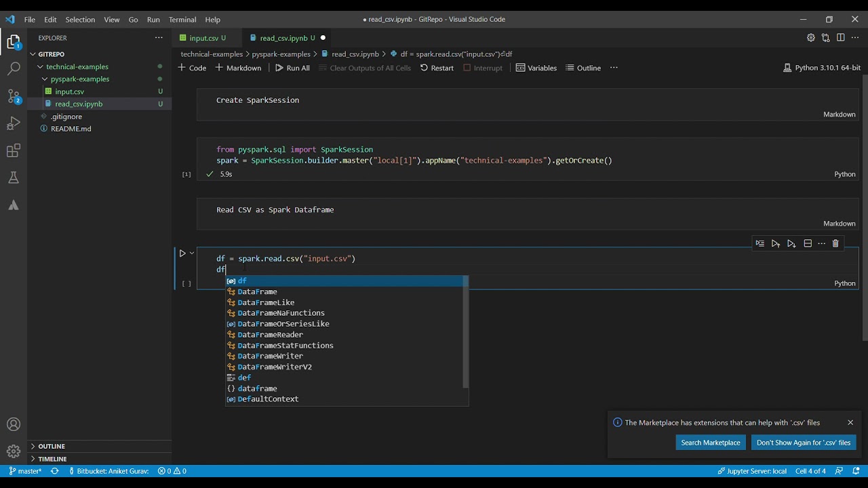Add a new Markdown cell
The height and width of the screenshot is (488, 868).
[238, 68]
